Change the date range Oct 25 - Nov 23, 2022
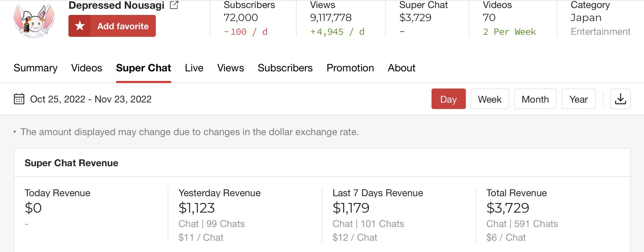Screen dimensions: 644x252 [91, 99]
